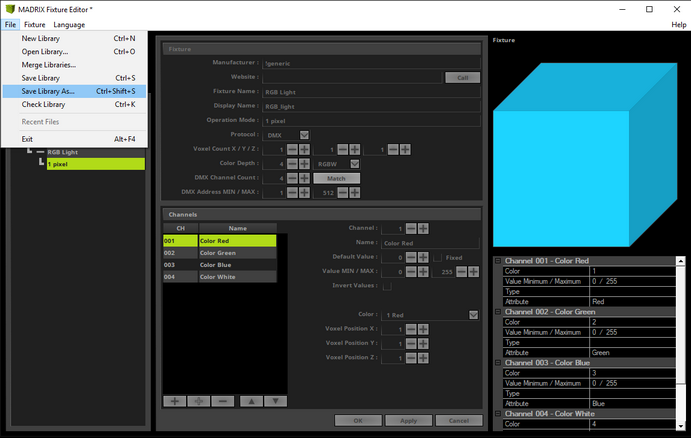
Task: Click Exit in the File menu
Action: point(74,139)
